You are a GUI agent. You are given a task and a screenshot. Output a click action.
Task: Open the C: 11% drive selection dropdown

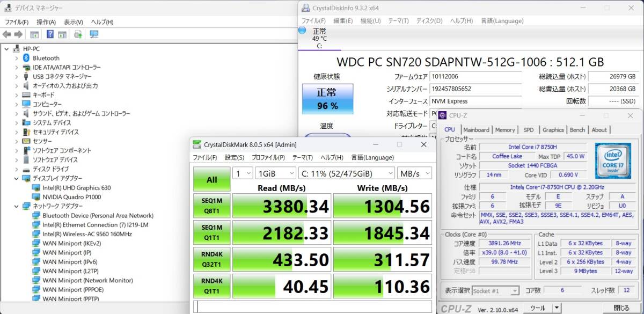[346, 173]
